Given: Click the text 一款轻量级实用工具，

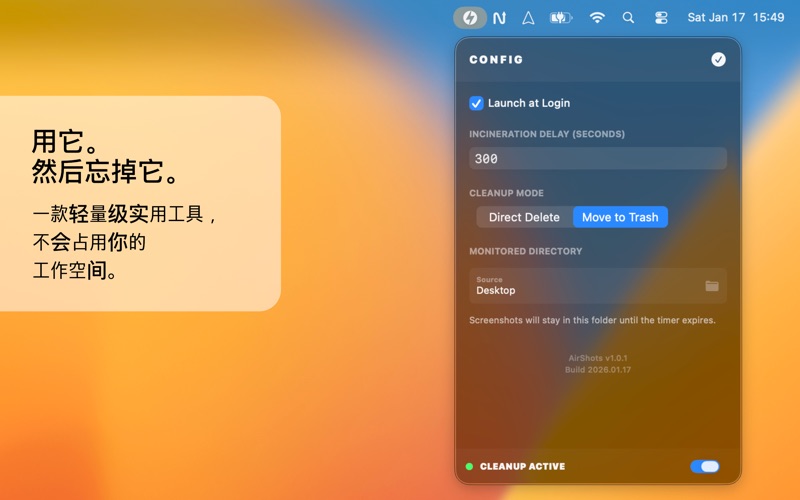Looking at the screenshot, I should coord(126,214).
